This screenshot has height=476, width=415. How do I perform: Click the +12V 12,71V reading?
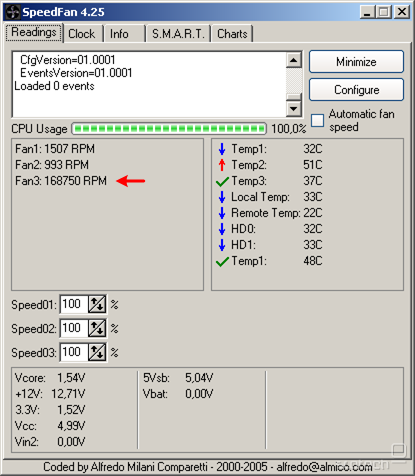coord(50,394)
